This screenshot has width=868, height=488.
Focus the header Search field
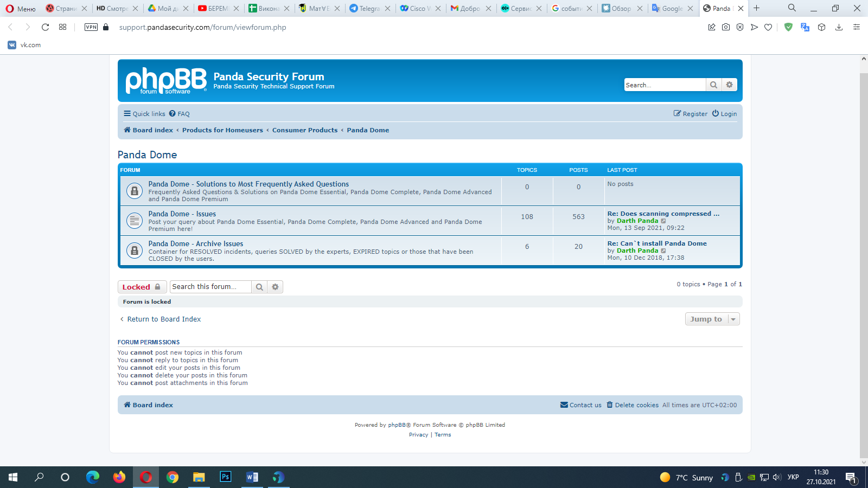pos(665,85)
